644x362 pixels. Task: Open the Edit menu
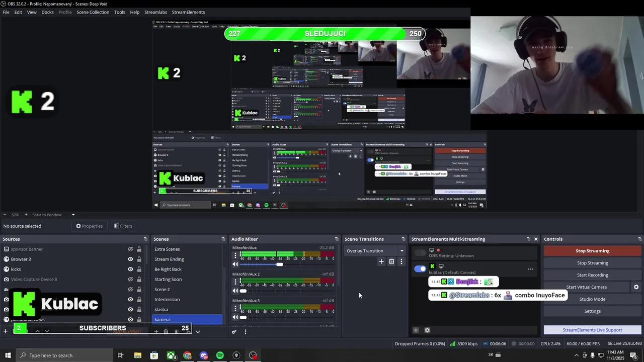click(x=18, y=12)
